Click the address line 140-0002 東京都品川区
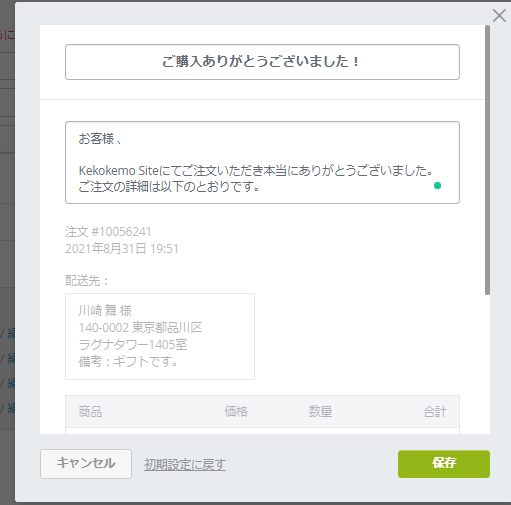511x505 pixels. (x=140, y=328)
